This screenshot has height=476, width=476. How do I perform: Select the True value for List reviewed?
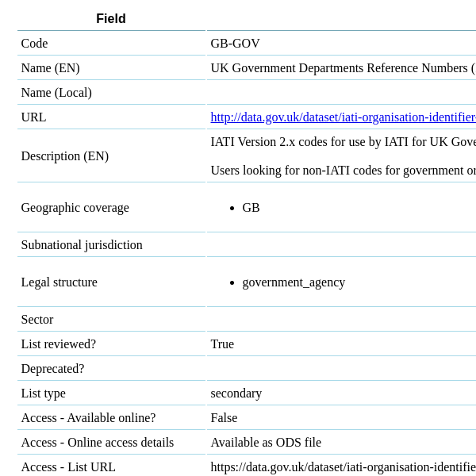pos(222,344)
